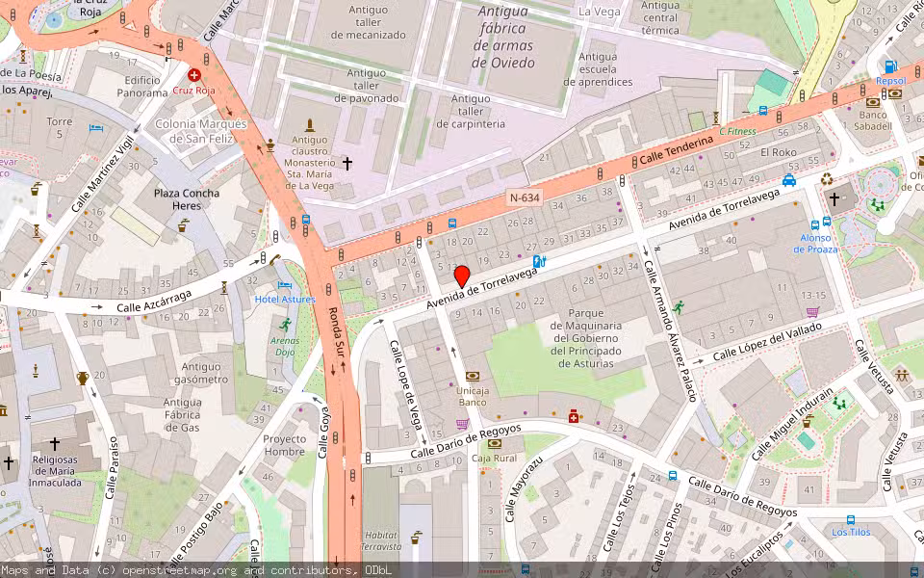Click the Calle López del Vallado label
This screenshot has width=924, height=578.
point(767,342)
